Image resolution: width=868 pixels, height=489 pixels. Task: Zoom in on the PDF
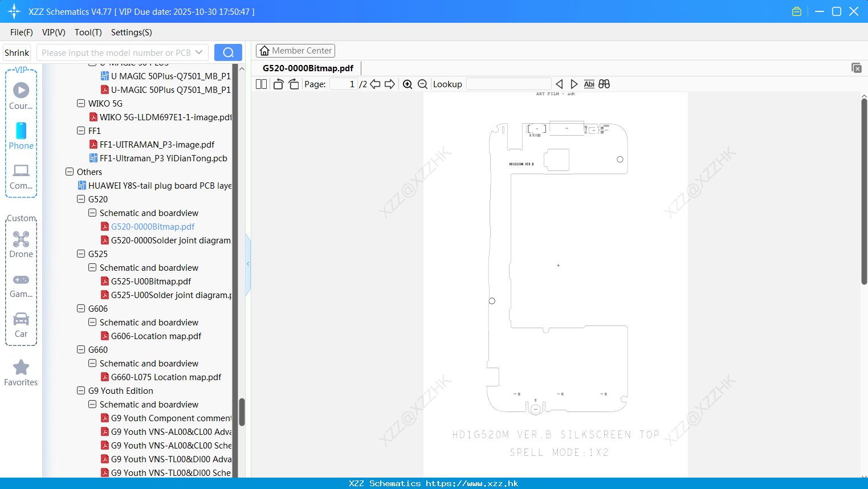pos(407,84)
